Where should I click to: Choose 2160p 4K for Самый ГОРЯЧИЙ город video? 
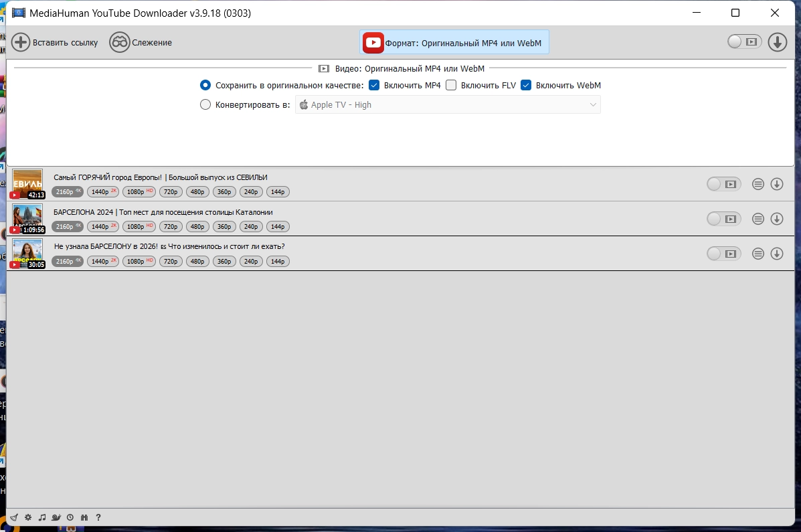[x=68, y=191]
